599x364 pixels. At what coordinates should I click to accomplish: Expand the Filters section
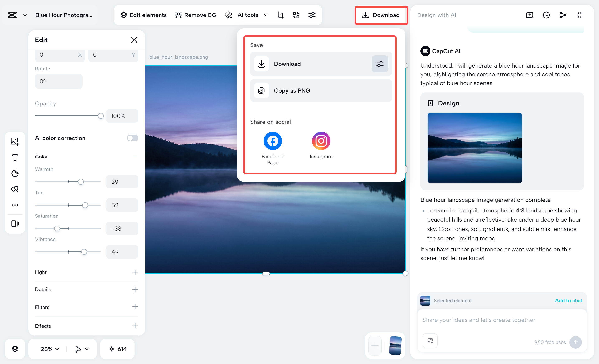point(135,307)
